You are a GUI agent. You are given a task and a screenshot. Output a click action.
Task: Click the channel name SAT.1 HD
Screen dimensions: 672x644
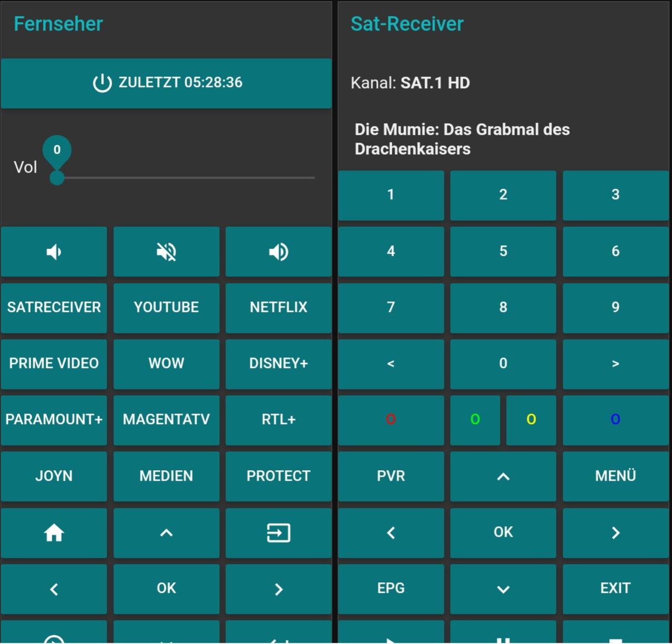click(435, 83)
